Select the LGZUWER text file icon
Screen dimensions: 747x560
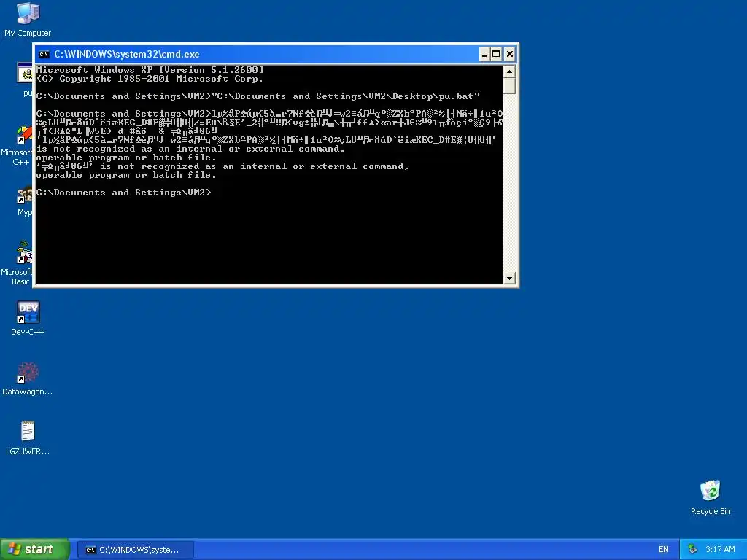[28, 438]
